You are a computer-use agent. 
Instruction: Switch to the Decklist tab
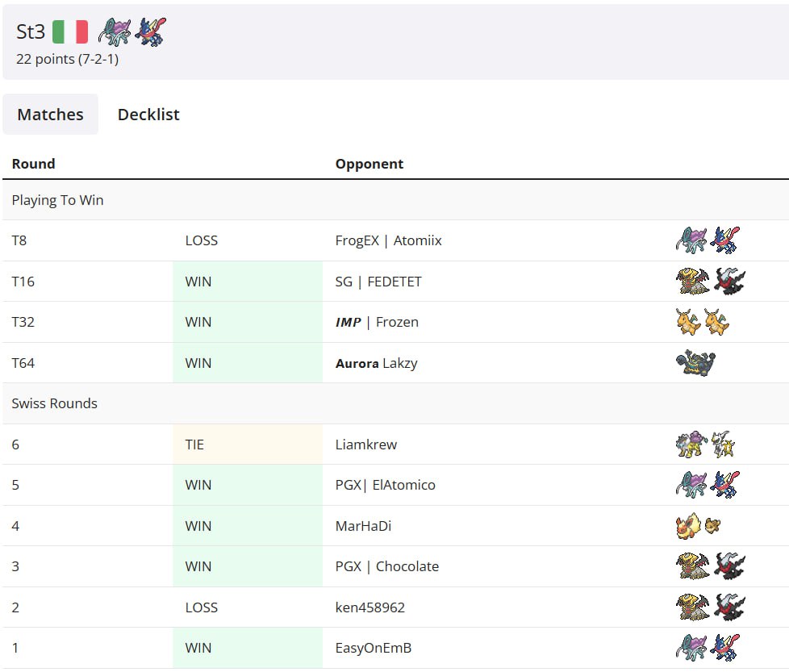pyautogui.click(x=148, y=115)
